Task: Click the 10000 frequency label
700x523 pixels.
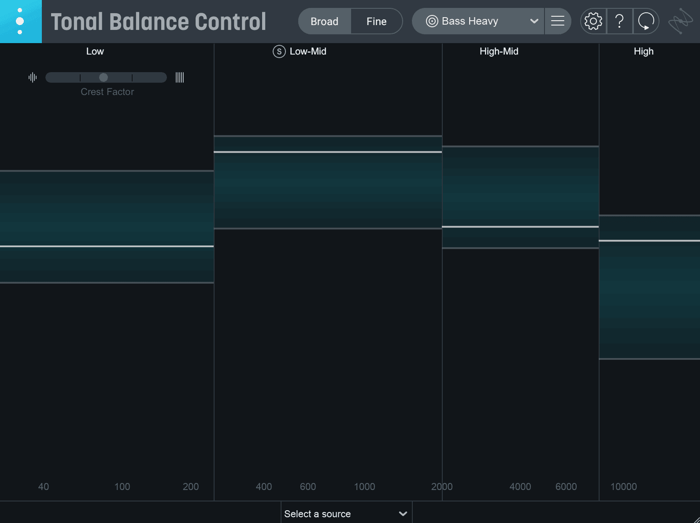Action: click(624, 486)
